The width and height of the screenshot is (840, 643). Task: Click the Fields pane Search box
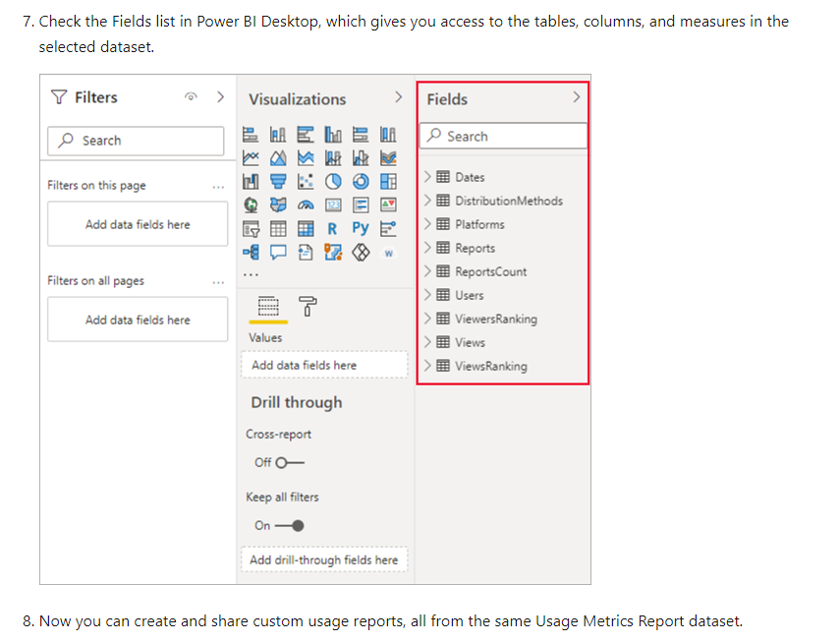504,137
